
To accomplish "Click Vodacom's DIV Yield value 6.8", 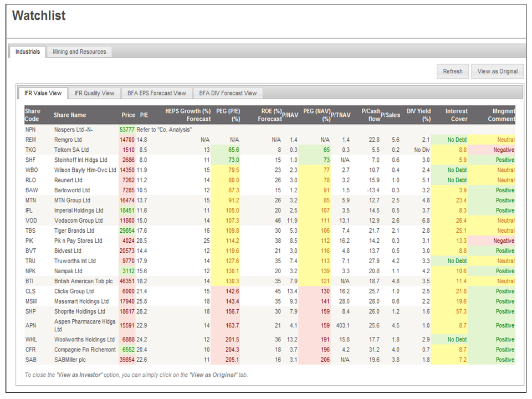I will pyautogui.click(x=426, y=221).
